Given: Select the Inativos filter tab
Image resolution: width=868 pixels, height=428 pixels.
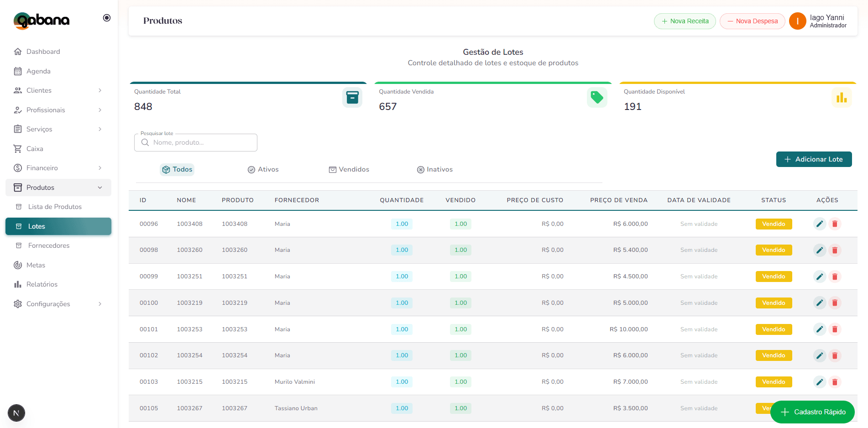Looking at the screenshot, I should pos(435,169).
